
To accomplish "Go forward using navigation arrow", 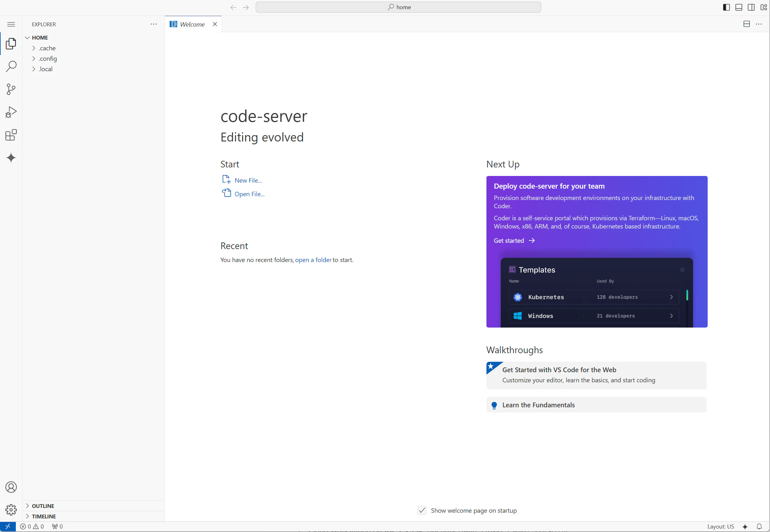I will (x=246, y=7).
